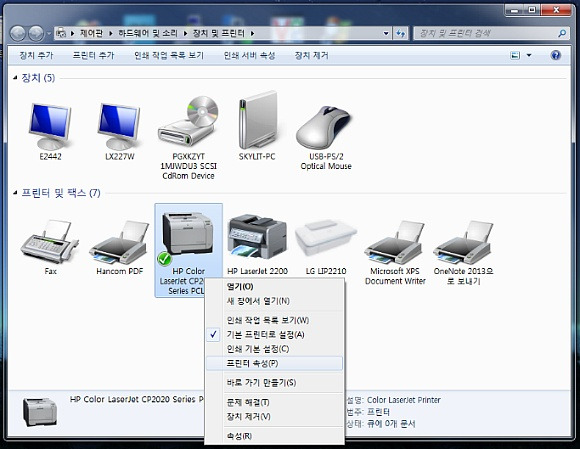Click the Back navigation arrow

(18, 34)
